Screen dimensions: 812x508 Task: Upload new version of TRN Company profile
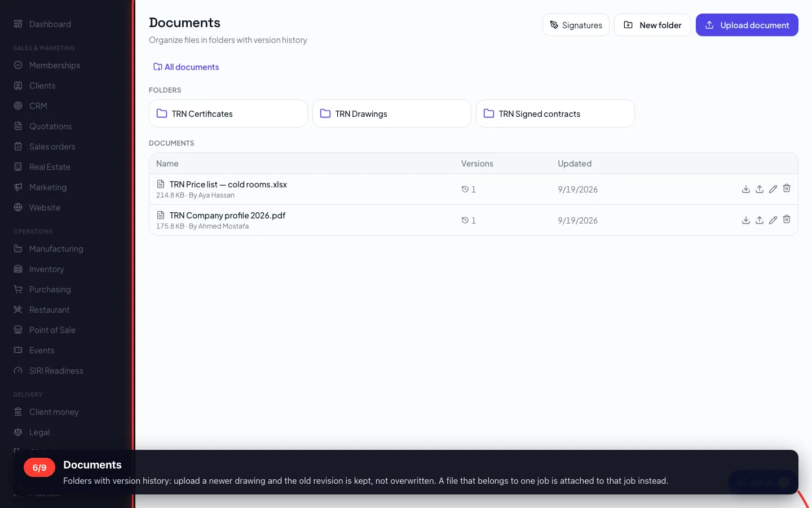[760, 220]
